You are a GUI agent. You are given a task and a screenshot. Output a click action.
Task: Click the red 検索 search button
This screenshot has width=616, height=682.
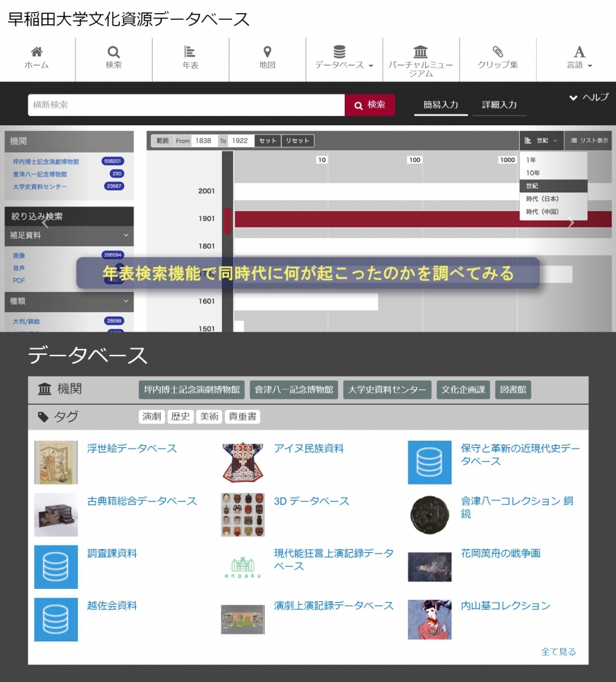370,105
